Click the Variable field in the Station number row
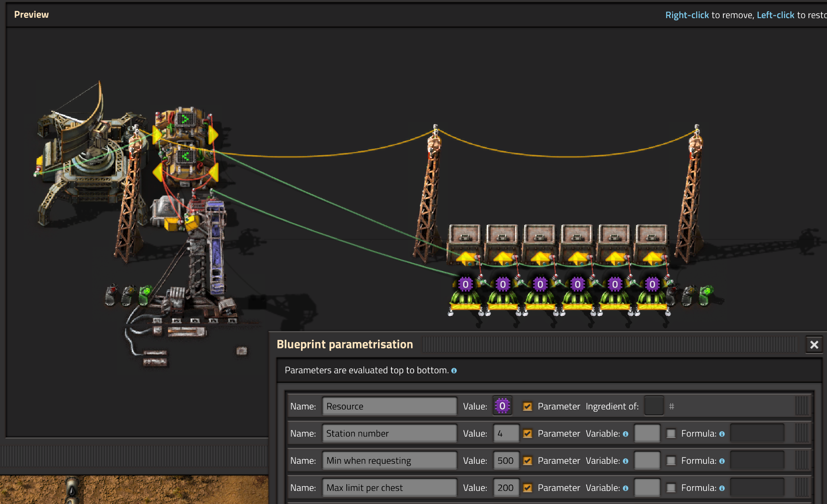 click(x=647, y=433)
